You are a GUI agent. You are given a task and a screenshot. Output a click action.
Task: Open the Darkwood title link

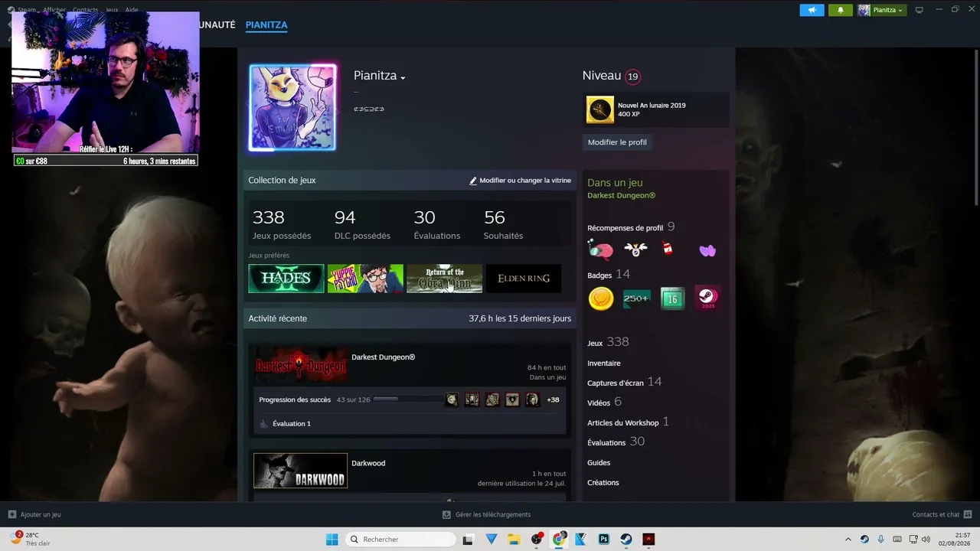[368, 463]
